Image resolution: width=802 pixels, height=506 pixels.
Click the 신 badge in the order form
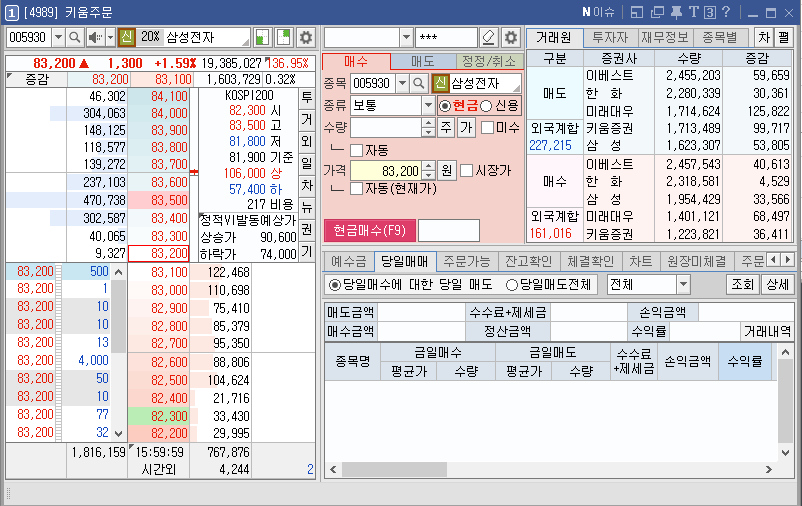(x=440, y=83)
